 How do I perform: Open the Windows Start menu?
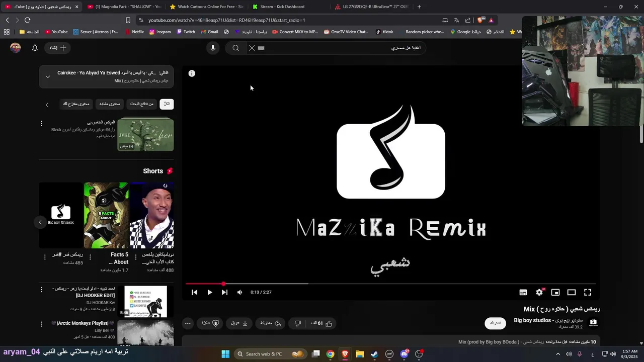point(225,354)
